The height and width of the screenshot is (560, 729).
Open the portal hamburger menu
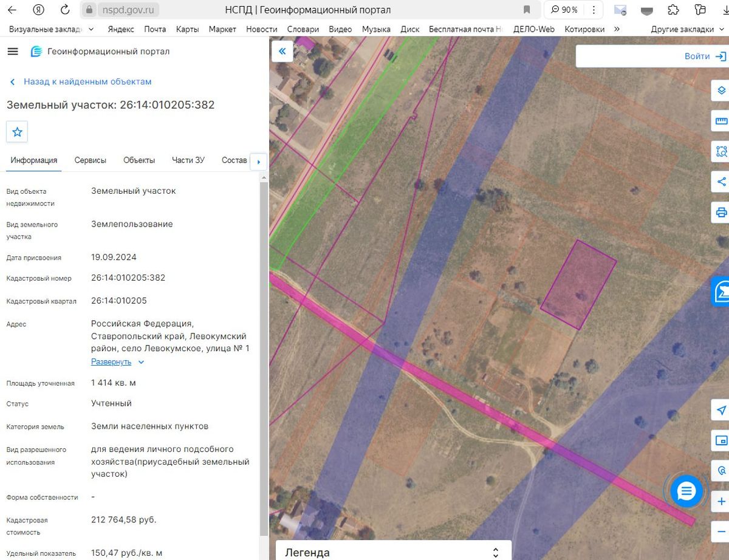tap(13, 52)
